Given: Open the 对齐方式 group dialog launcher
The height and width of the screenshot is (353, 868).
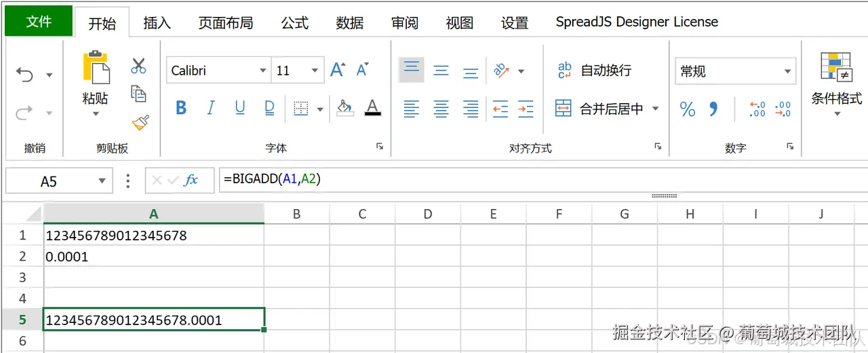Looking at the screenshot, I should coord(658,146).
